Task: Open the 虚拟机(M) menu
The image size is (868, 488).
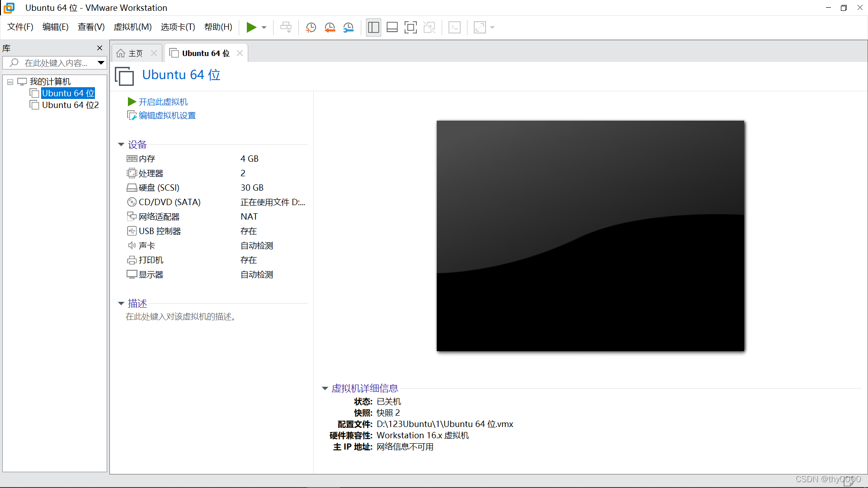Action: pyautogui.click(x=132, y=27)
